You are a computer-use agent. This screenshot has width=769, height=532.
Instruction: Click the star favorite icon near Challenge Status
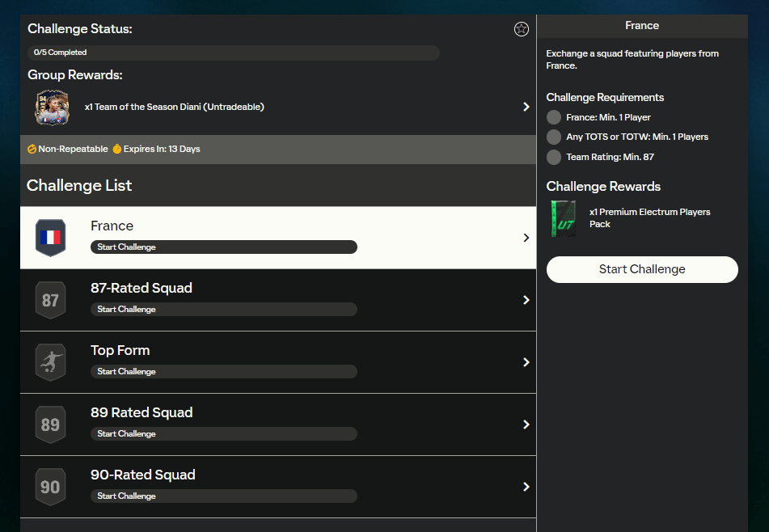[x=522, y=29]
